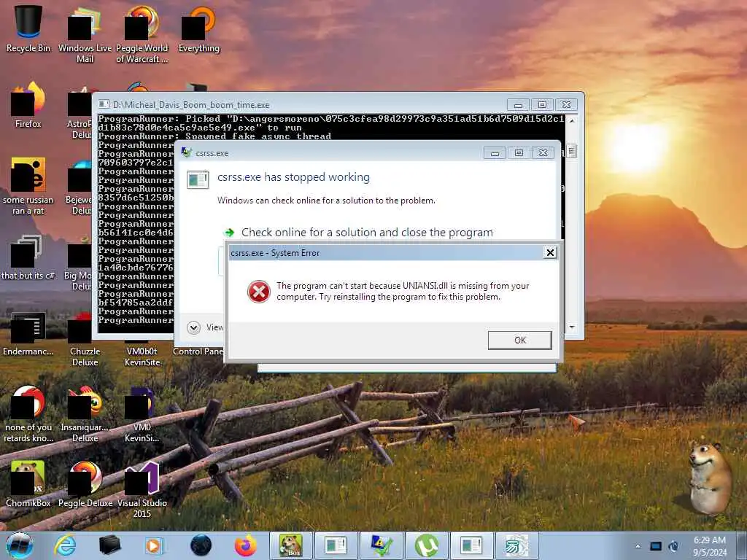747x560 pixels.
Task: Switch to first error report taskbar button
Action: [336, 545]
